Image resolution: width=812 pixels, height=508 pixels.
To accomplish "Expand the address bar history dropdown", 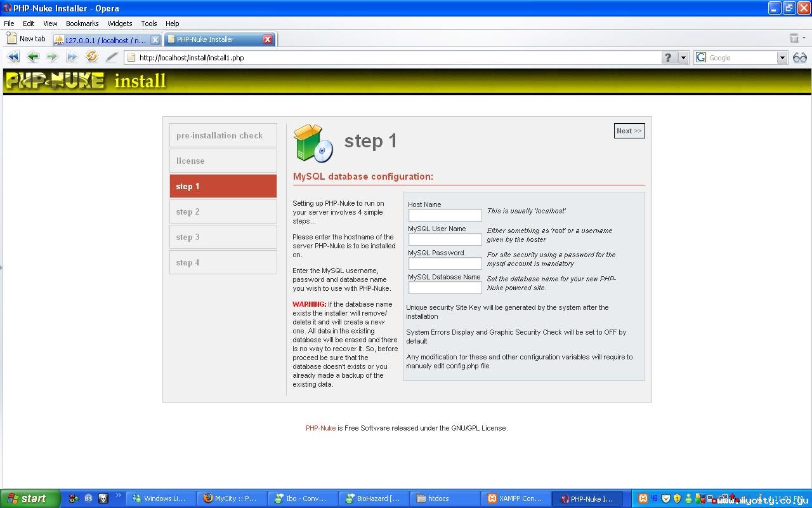I will (683, 58).
